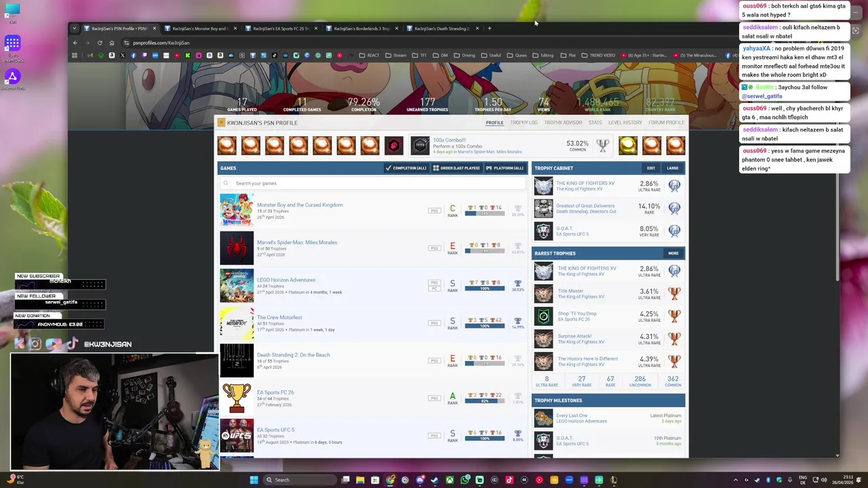Open the Trophy Advisor profile tab
This screenshot has width=868, height=488.
[563, 123]
